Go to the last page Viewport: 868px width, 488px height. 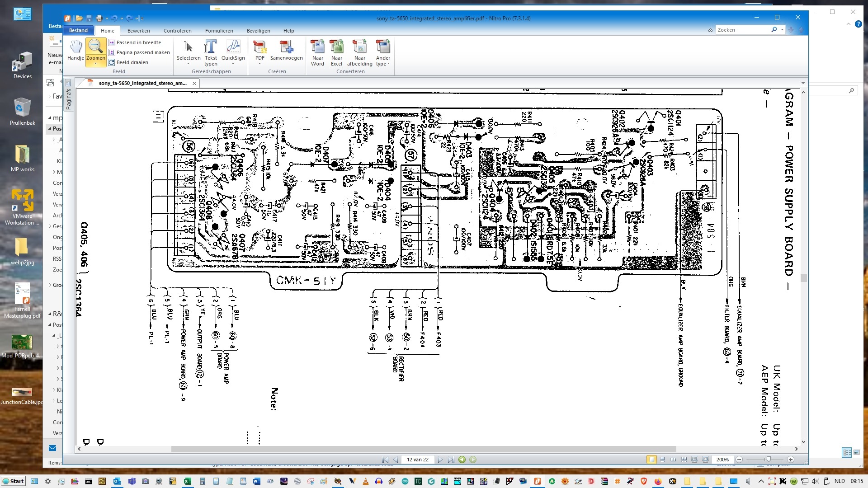tap(451, 460)
